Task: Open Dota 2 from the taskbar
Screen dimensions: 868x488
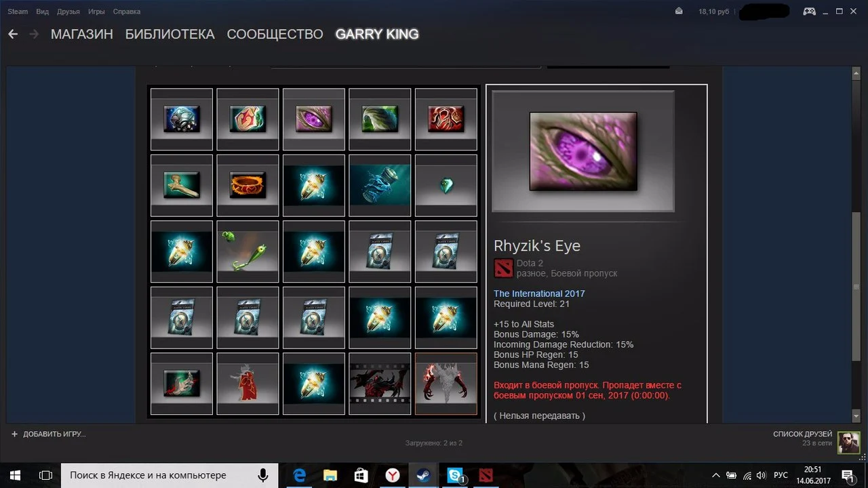Action: pyautogui.click(x=486, y=475)
